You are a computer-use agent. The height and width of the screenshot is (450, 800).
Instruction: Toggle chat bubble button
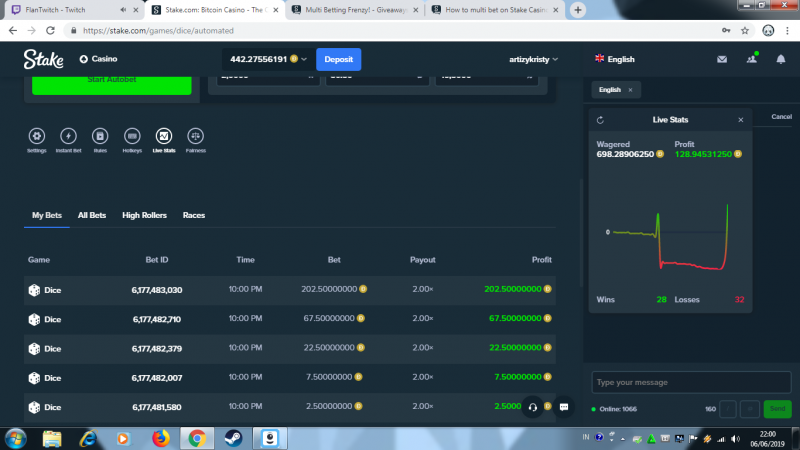pos(564,407)
